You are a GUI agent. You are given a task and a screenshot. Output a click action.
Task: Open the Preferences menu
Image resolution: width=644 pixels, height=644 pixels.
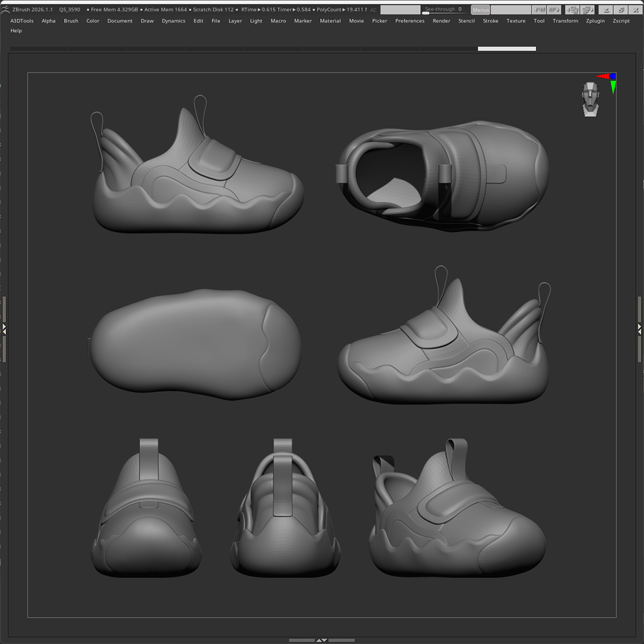pyautogui.click(x=409, y=21)
